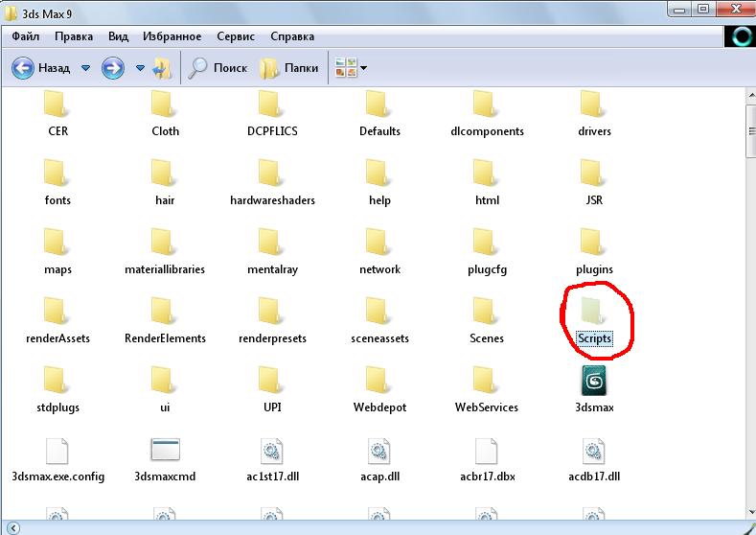Open the Вид menu
The height and width of the screenshot is (535, 756).
click(118, 36)
